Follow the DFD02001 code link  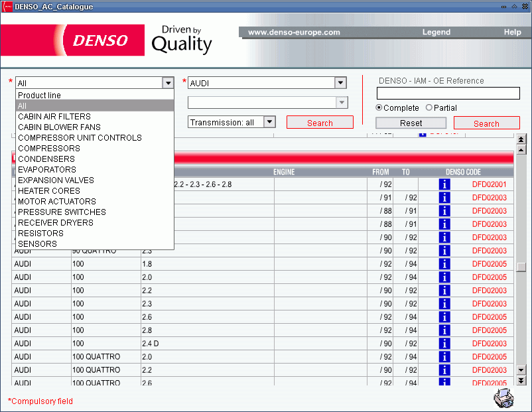tap(489, 184)
